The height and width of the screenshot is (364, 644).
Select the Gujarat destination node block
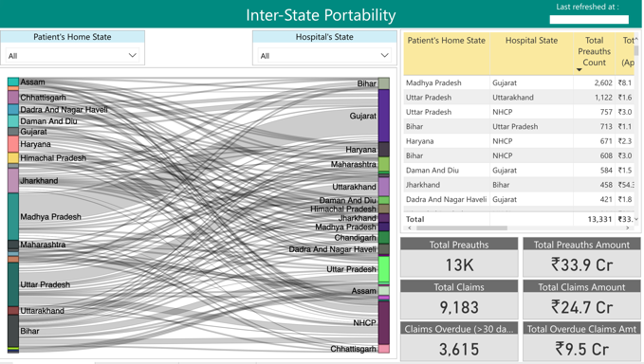point(384,117)
